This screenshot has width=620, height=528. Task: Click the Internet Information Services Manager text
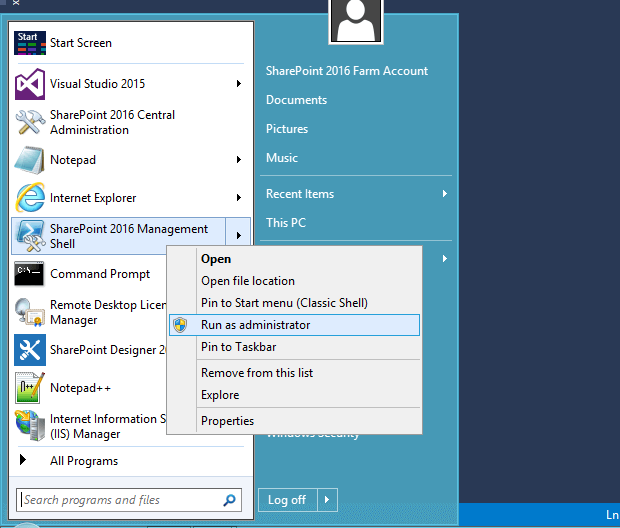pos(108,426)
